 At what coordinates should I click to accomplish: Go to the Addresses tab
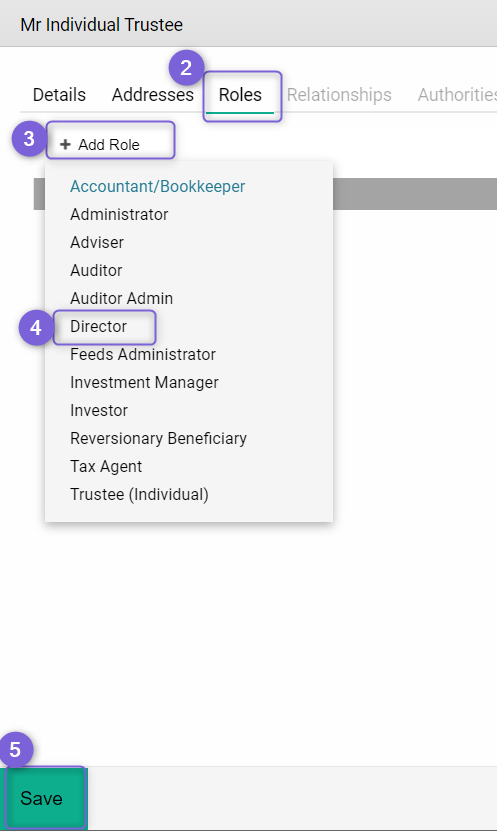point(153,95)
